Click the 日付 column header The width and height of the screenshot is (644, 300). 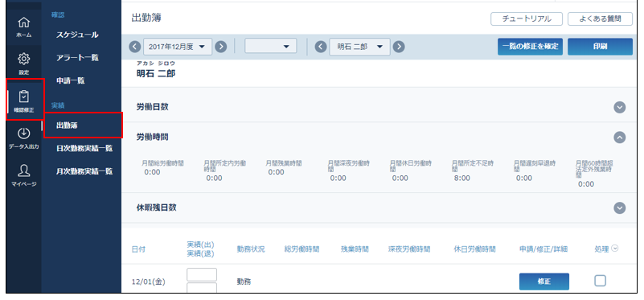(x=138, y=249)
